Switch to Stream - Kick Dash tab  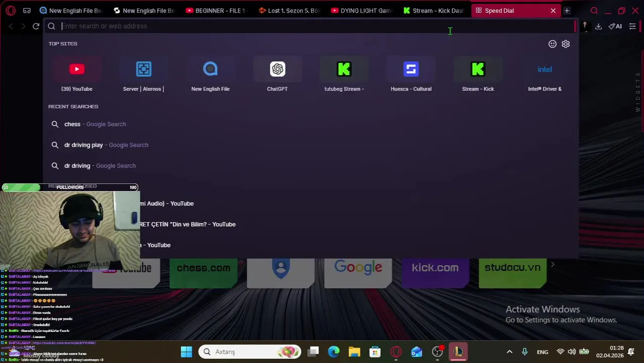click(x=435, y=11)
